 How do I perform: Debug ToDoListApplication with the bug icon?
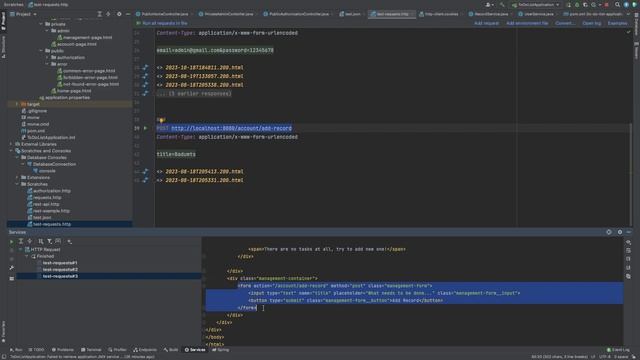(577, 5)
